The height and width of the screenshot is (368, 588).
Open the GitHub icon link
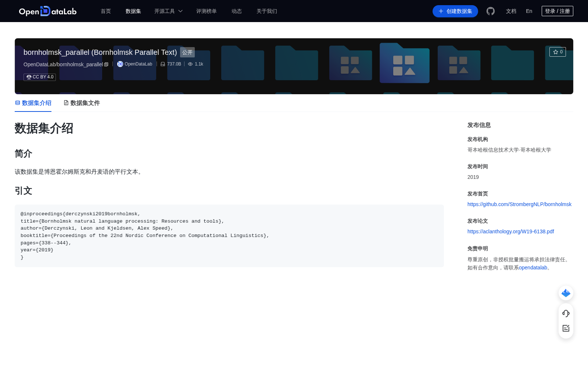(x=491, y=11)
